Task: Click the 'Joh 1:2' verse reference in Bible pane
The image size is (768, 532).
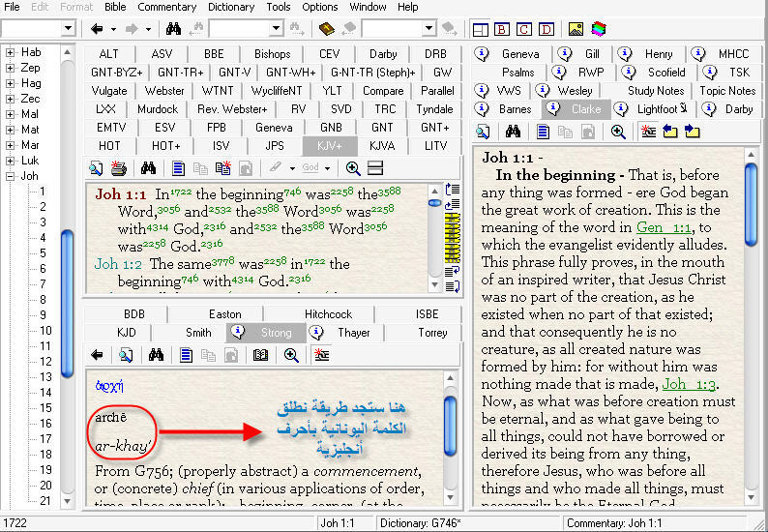Action: click(118, 264)
